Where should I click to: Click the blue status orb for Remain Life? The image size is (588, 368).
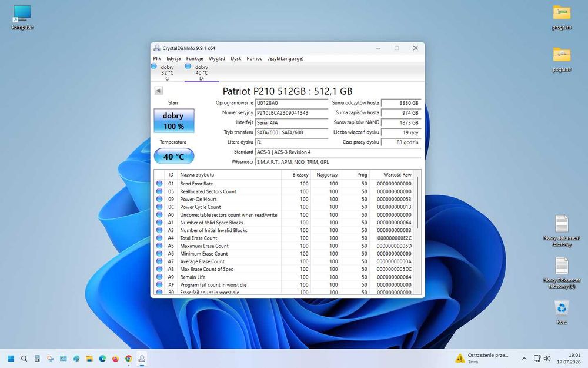click(159, 277)
